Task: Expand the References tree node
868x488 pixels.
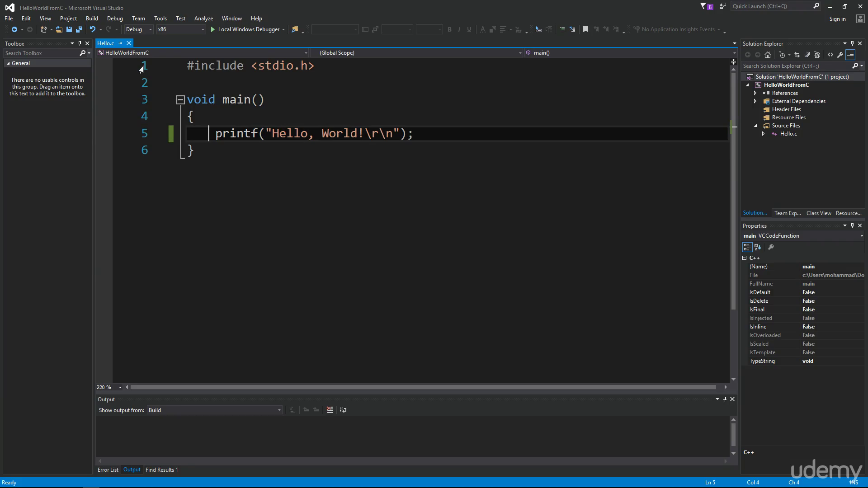Action: point(755,93)
